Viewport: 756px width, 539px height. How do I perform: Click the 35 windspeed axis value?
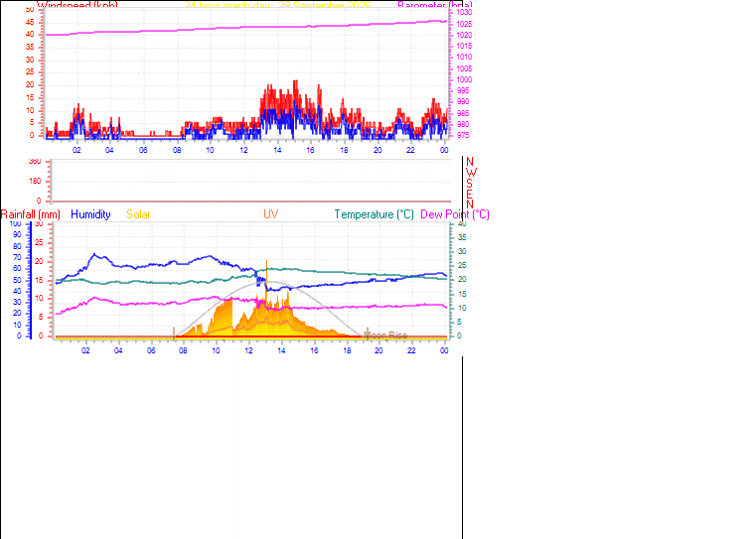click(30, 48)
